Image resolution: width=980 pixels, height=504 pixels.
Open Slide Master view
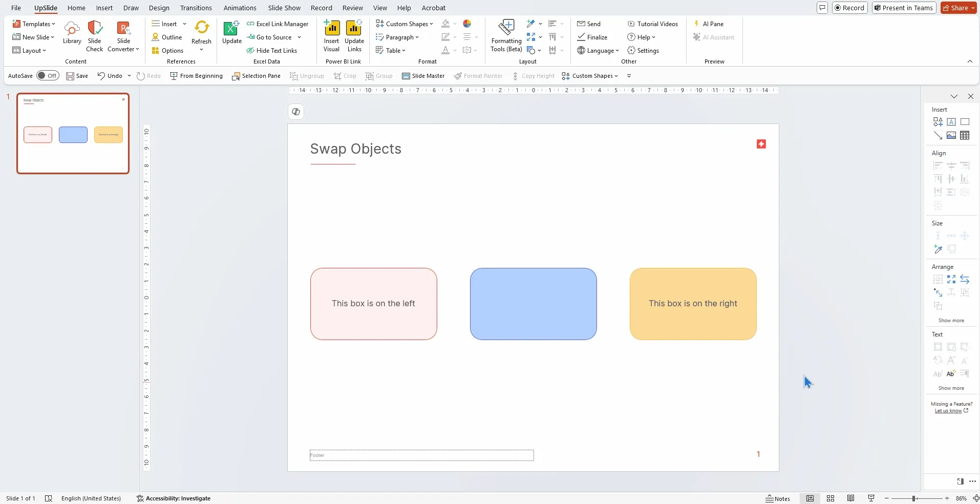(x=423, y=76)
